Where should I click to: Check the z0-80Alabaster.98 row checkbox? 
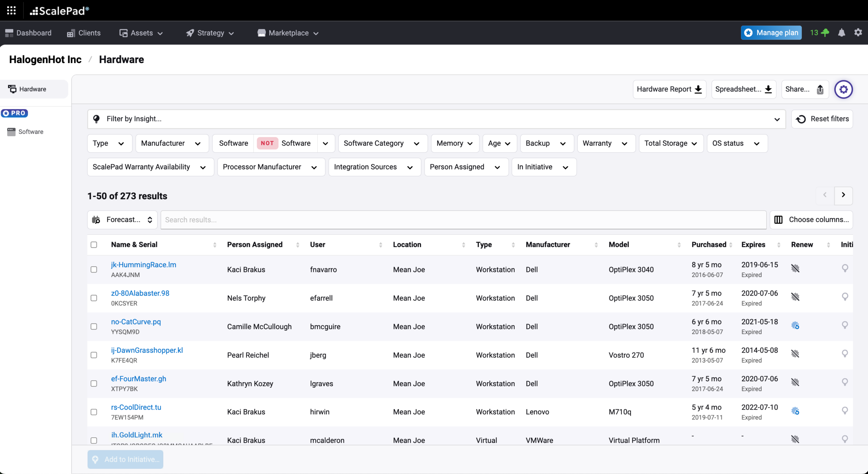click(x=94, y=298)
